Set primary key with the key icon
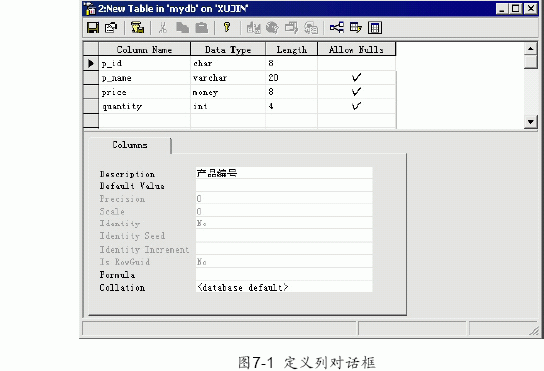 click(227, 28)
